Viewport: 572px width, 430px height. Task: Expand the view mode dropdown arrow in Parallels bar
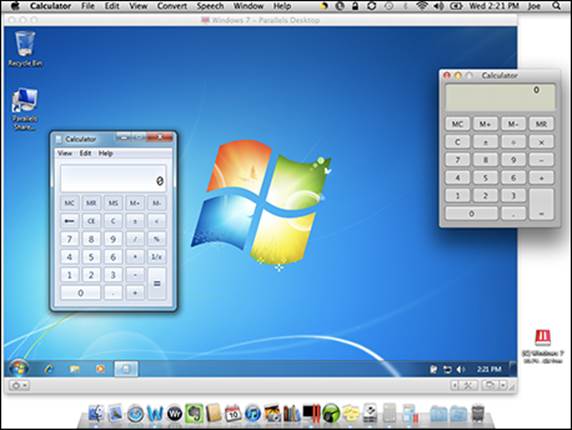[503, 385]
